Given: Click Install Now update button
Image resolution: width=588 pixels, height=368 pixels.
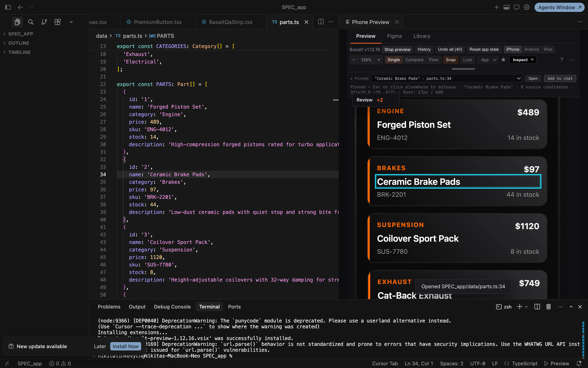Looking at the screenshot, I should click(x=125, y=346).
